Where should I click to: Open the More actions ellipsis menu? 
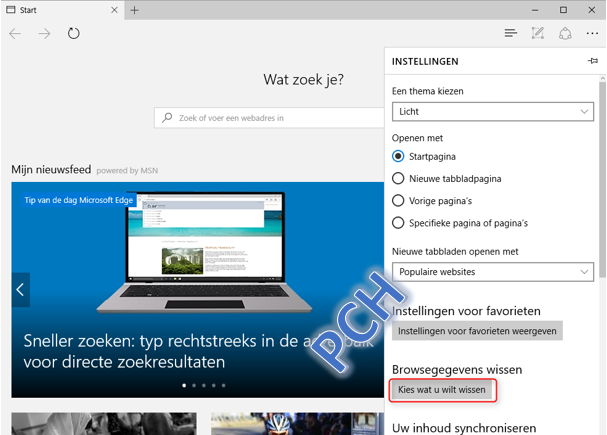(x=592, y=34)
